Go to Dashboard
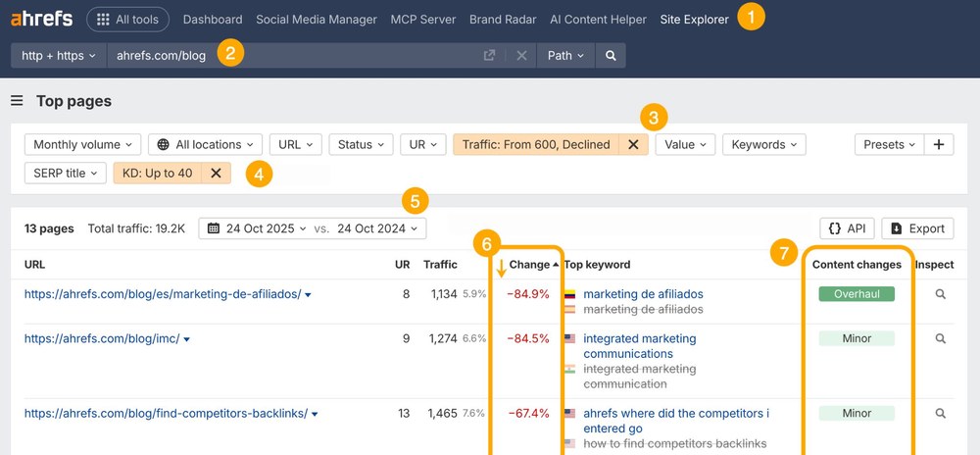Viewport: 980px width, 455px height. pos(213,20)
